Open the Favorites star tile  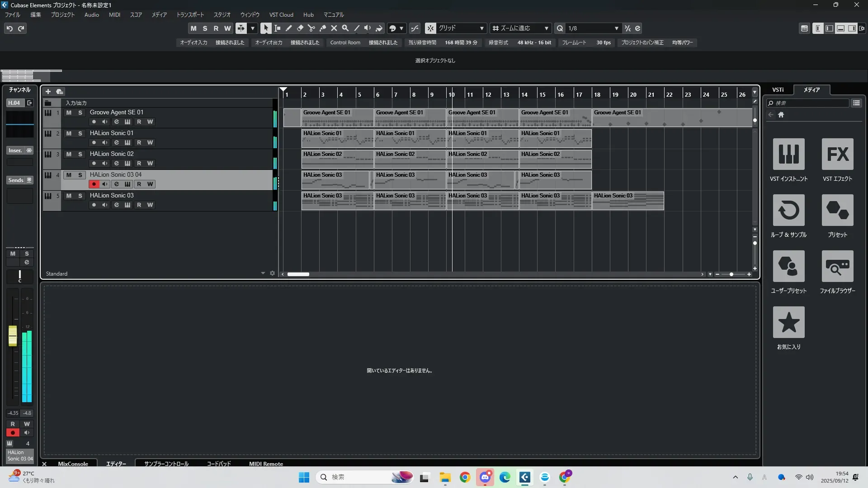(x=788, y=322)
